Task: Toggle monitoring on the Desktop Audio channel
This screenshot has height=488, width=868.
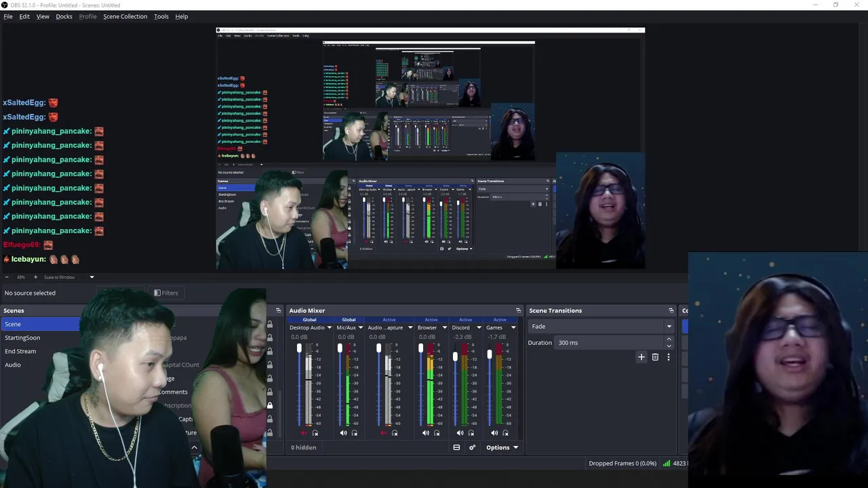Action: point(315,433)
